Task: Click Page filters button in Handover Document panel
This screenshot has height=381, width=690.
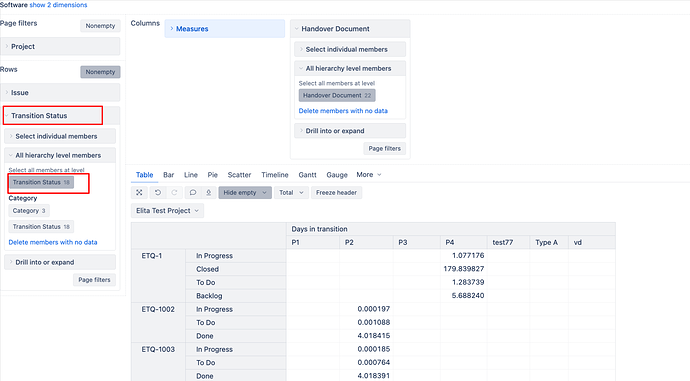Action: pyautogui.click(x=385, y=149)
